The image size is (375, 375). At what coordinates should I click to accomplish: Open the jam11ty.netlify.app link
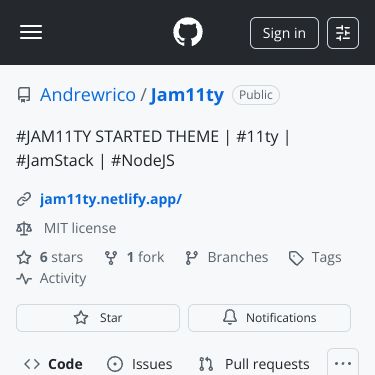pyautogui.click(x=111, y=199)
